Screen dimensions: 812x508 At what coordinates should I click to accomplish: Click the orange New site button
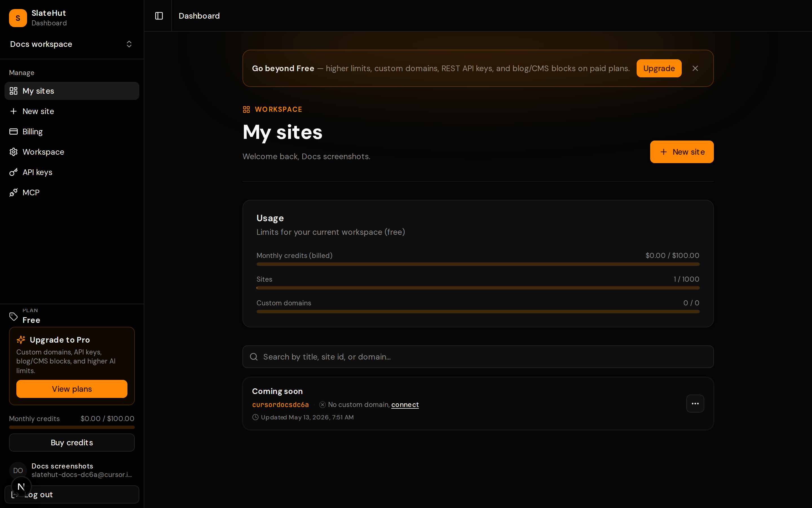pos(681,152)
